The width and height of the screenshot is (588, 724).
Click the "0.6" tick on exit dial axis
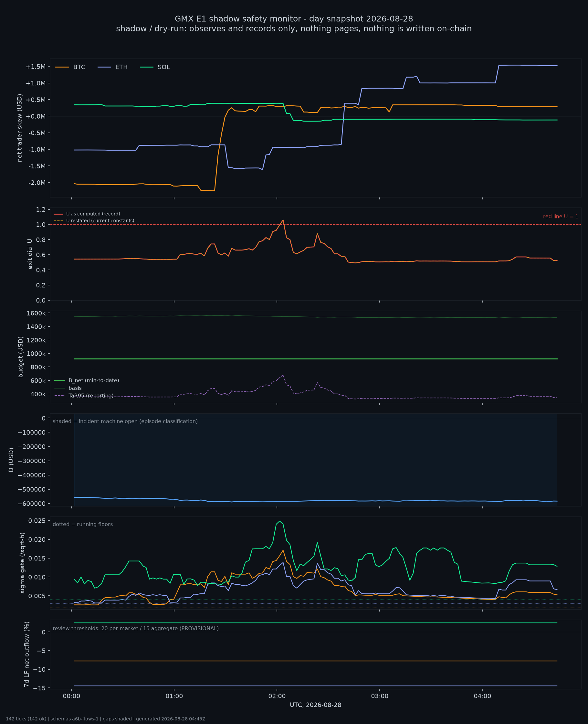click(x=41, y=255)
